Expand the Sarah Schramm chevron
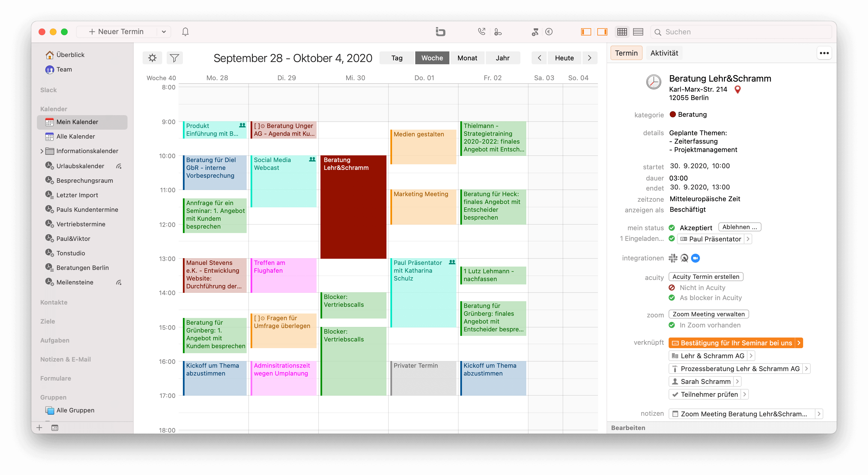 (x=737, y=381)
